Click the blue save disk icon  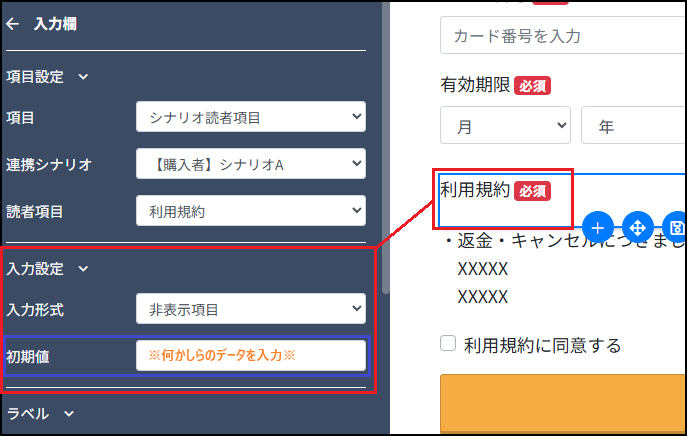(676, 227)
